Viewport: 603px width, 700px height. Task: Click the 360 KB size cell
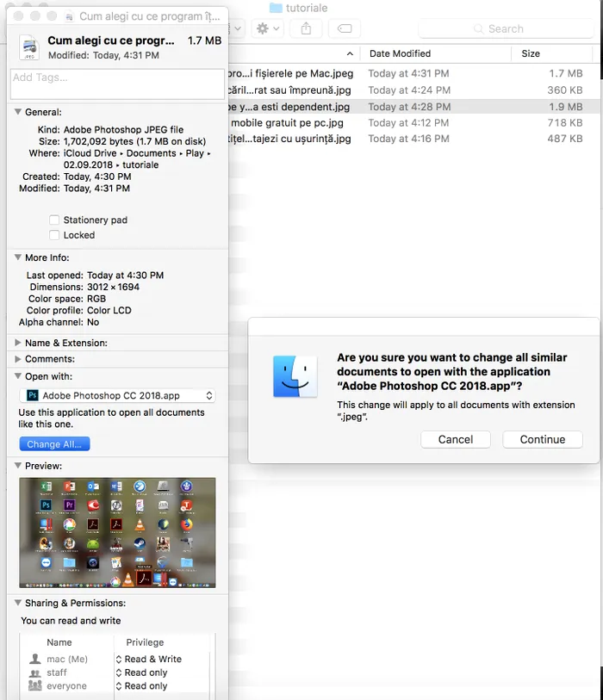coord(565,90)
